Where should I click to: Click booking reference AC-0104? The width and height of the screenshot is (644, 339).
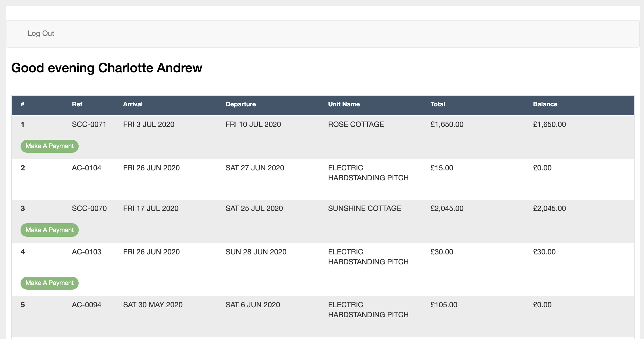[x=87, y=168]
